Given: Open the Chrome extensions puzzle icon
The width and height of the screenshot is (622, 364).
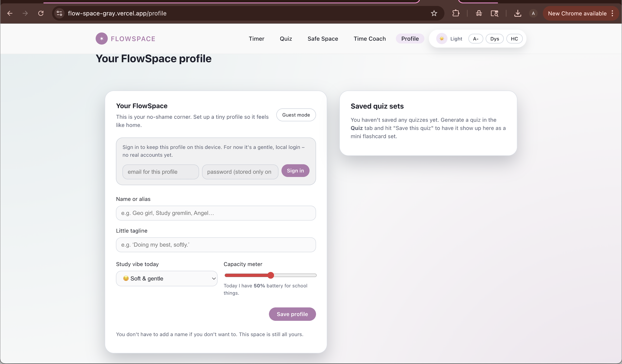Looking at the screenshot, I should pyautogui.click(x=456, y=13).
